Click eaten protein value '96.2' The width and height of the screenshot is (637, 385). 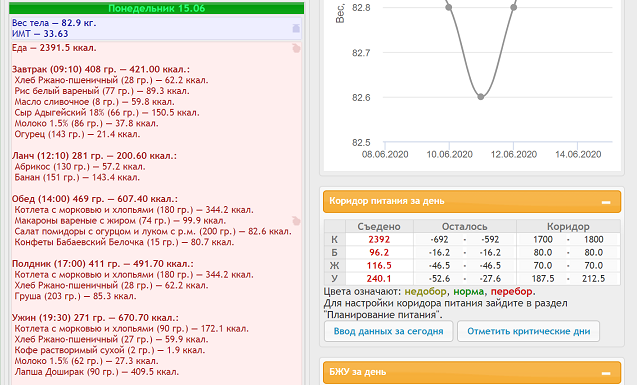pyautogui.click(x=379, y=253)
